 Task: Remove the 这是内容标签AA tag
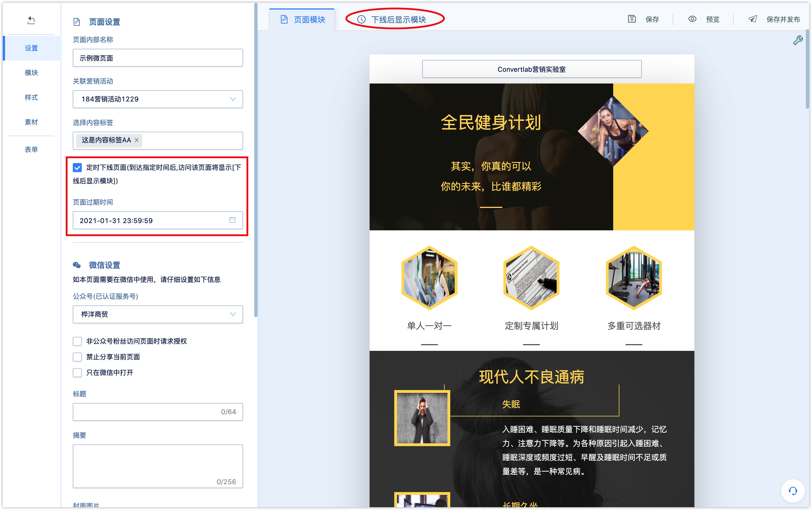click(x=136, y=140)
